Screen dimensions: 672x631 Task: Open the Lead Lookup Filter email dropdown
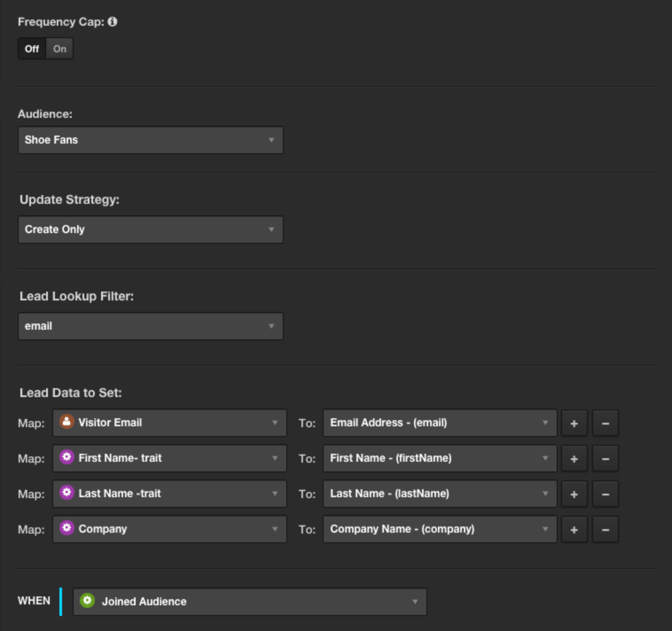tap(150, 326)
